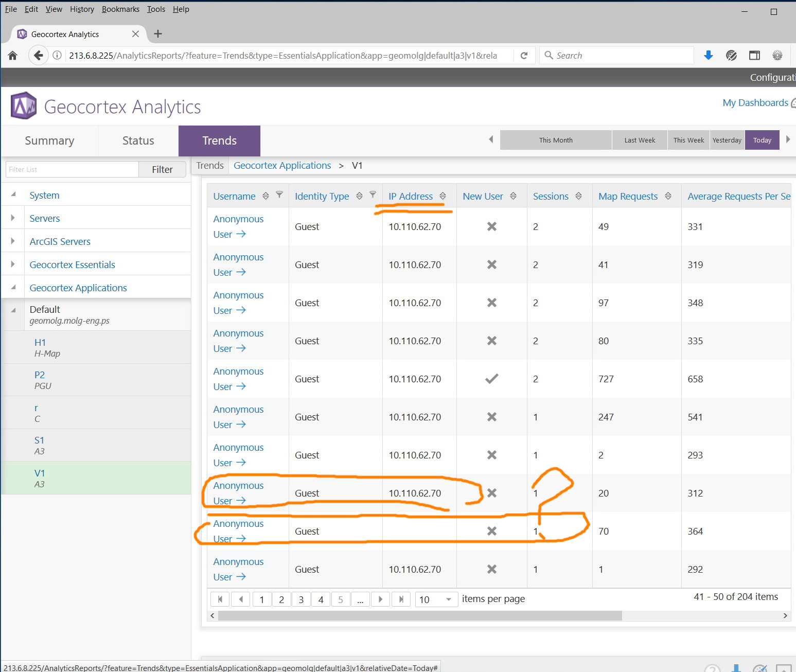This screenshot has height=672, width=796.
Task: Shift date range earlier with left arrow
Action: coord(491,139)
